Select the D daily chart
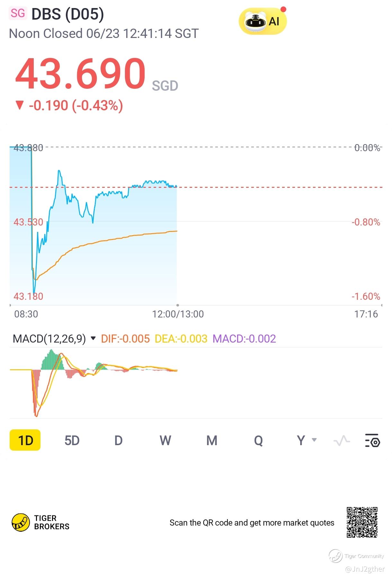 [118, 440]
